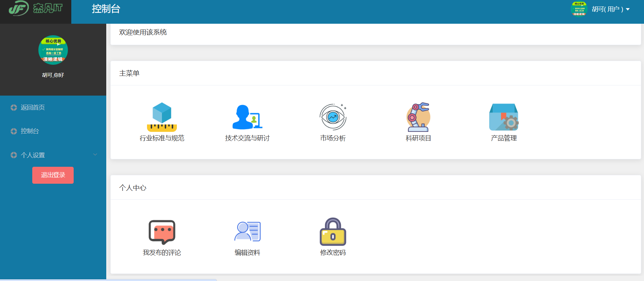This screenshot has height=281, width=644.
Task: Open the 行业标准与规范 cube ruler icon
Action: pyautogui.click(x=162, y=117)
